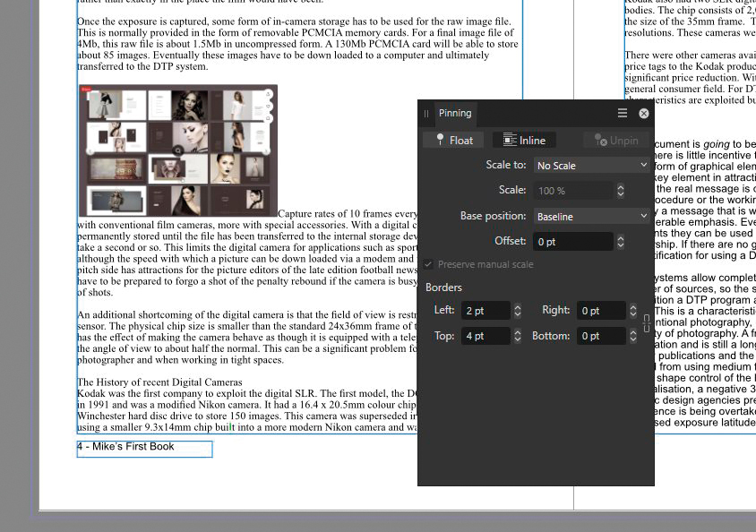Image resolution: width=756 pixels, height=532 pixels.
Task: Open the Base position dropdown
Action: point(591,217)
